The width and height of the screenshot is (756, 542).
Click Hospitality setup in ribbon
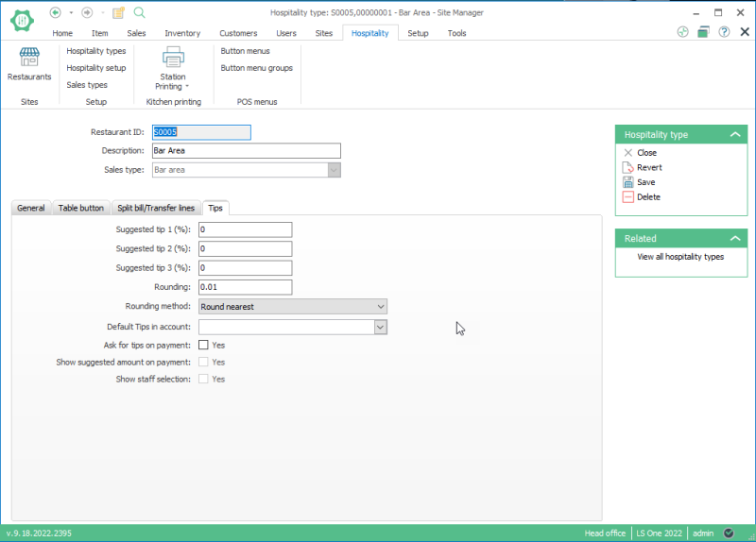[96, 68]
